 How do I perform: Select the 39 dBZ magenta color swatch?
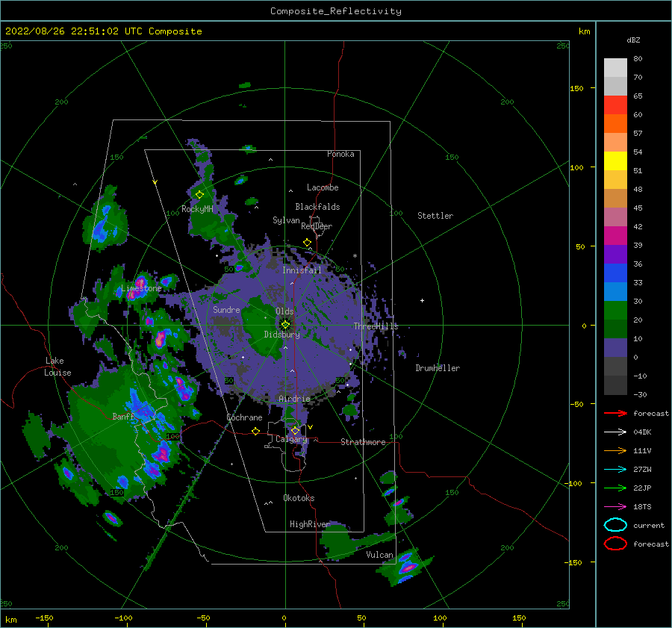pyautogui.click(x=615, y=236)
